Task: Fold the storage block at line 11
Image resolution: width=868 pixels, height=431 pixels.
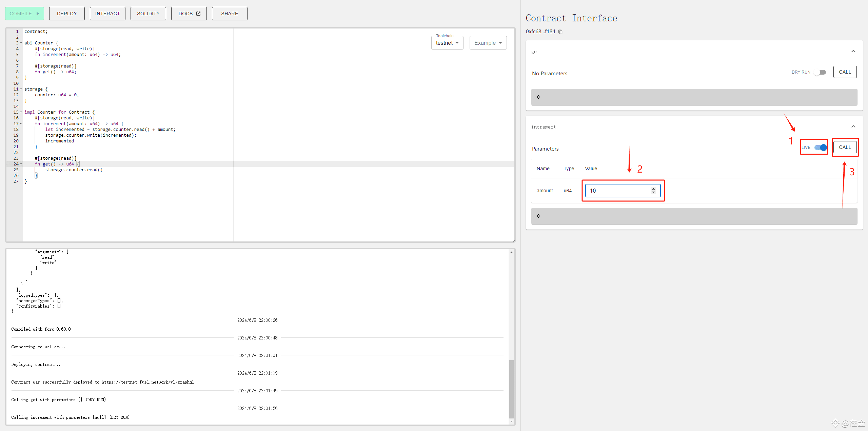Action: point(21,89)
